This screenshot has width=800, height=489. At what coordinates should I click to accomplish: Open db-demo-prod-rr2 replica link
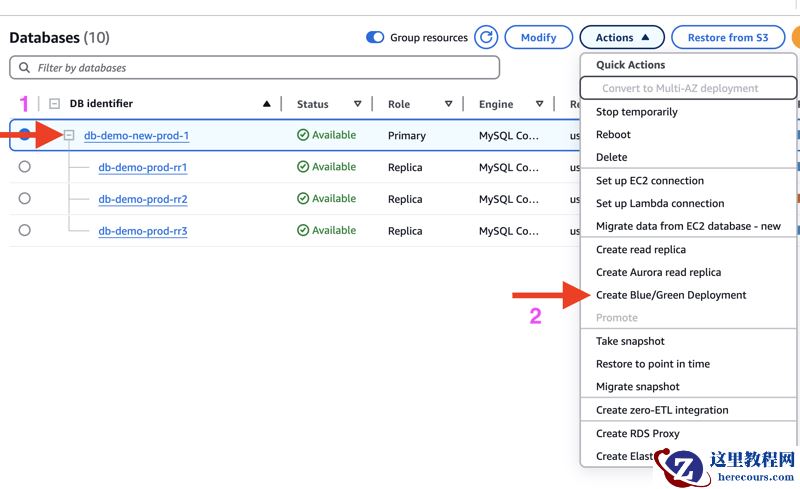pos(142,199)
